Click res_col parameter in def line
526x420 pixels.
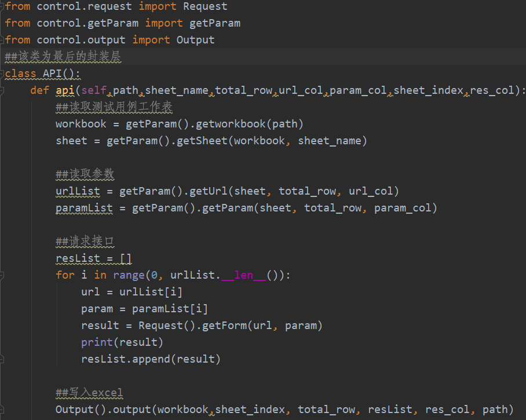click(492, 90)
